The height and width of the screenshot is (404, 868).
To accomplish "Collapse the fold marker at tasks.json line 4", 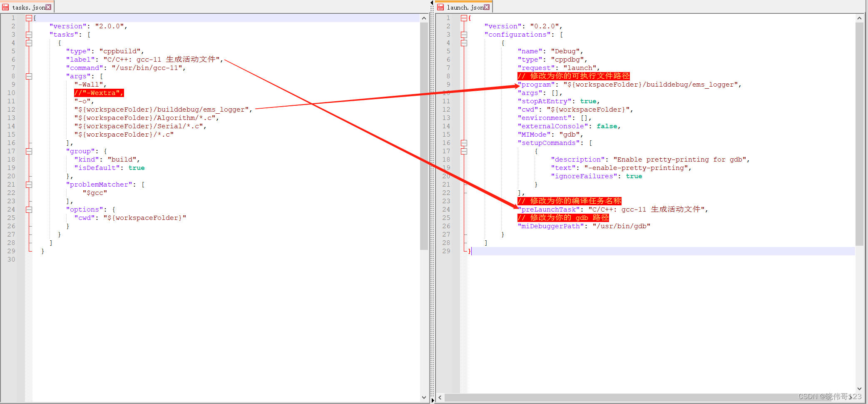I will [x=29, y=43].
